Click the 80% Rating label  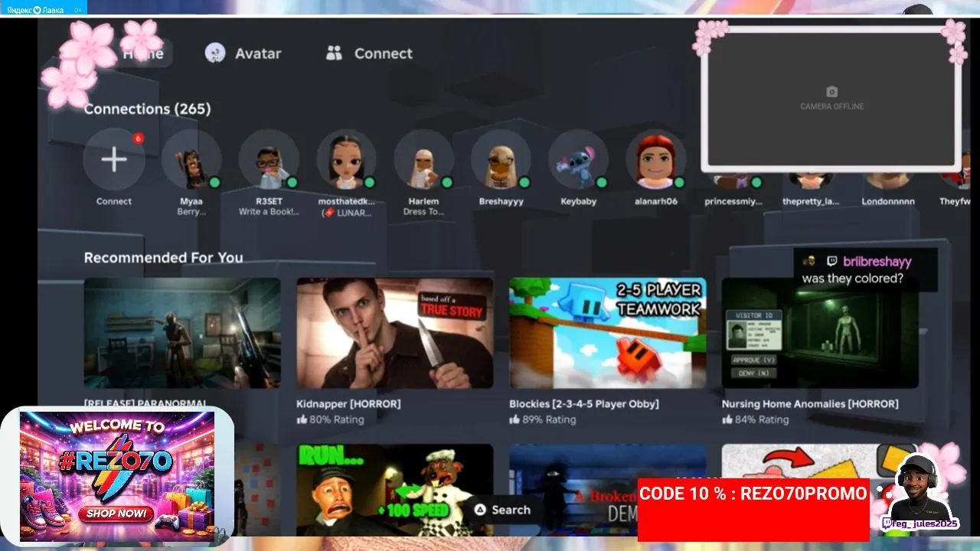coord(337,419)
